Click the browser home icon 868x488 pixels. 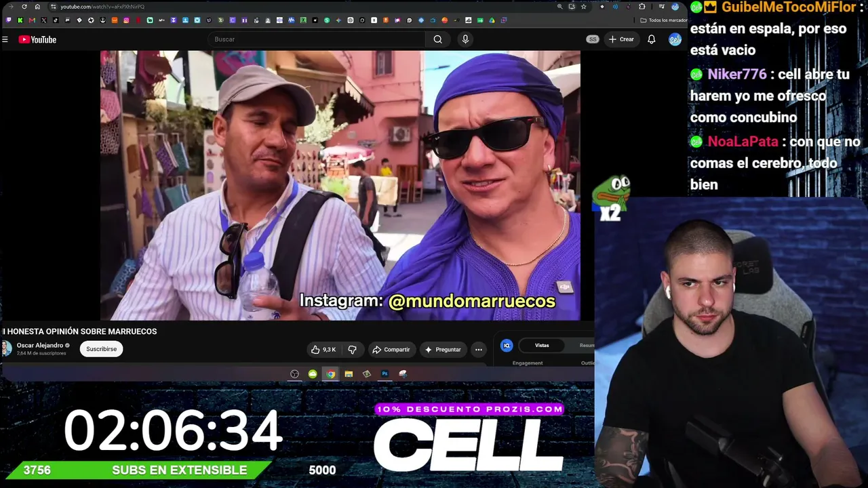[37, 7]
